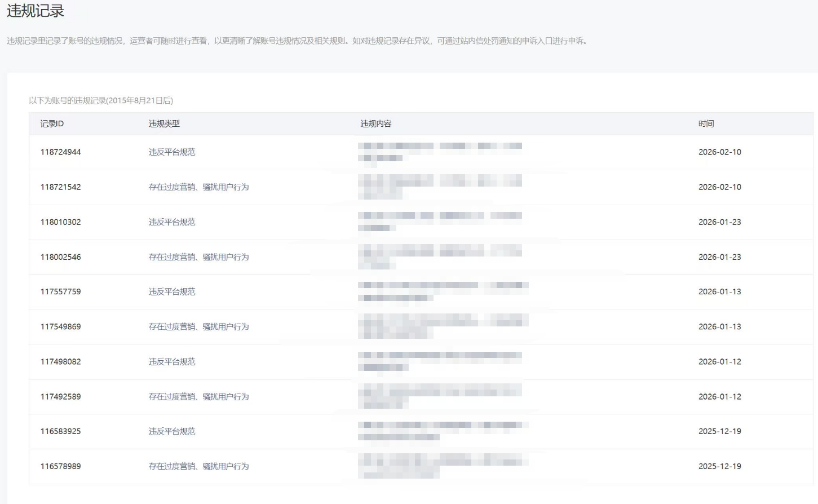Select 存在过度营销 link for record 118002546
818x504 pixels.
(198, 257)
